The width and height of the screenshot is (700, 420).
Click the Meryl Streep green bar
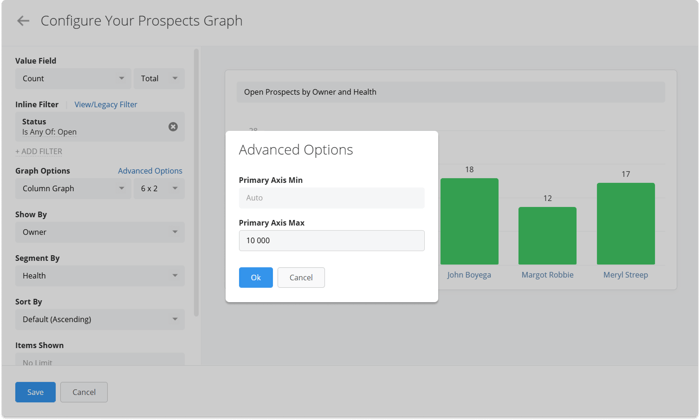625,224
